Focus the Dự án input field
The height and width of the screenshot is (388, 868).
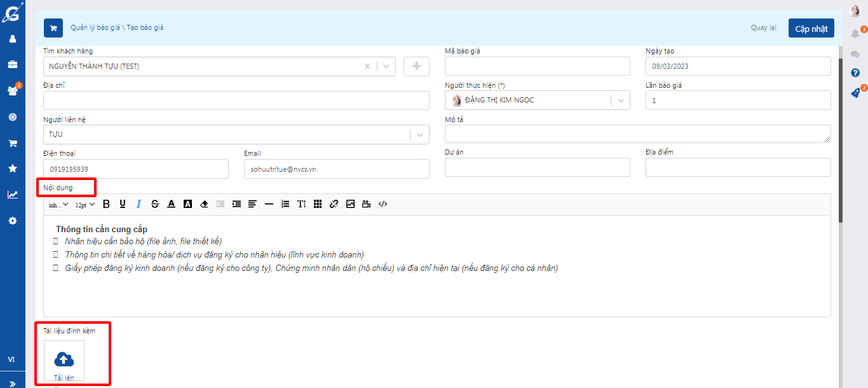(538, 167)
